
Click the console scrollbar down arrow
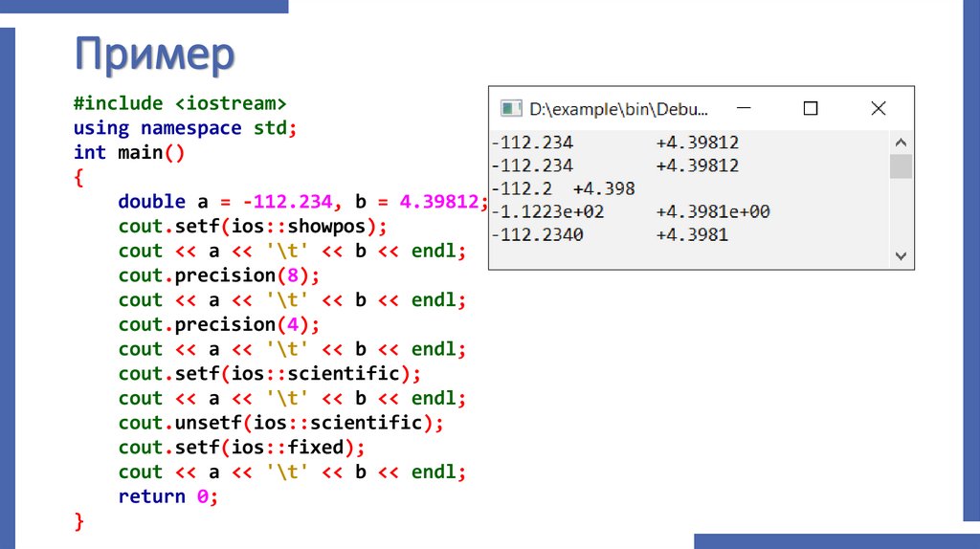tap(901, 255)
